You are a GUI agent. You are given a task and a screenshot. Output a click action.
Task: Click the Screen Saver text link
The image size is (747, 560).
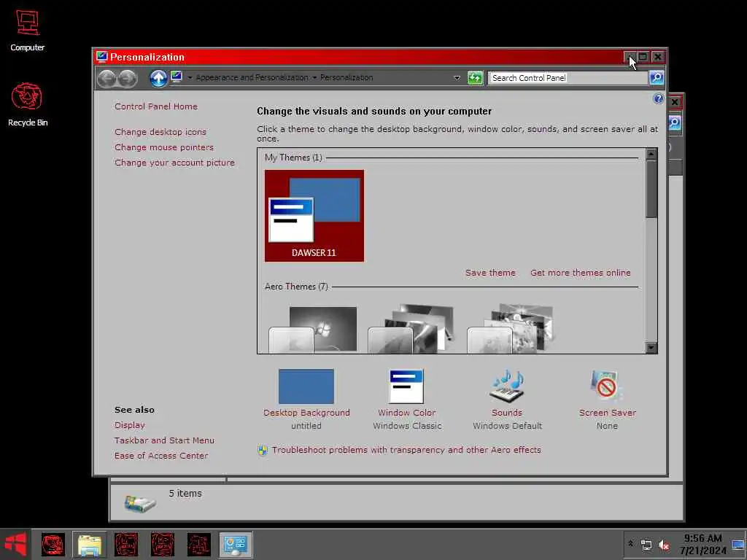(608, 413)
